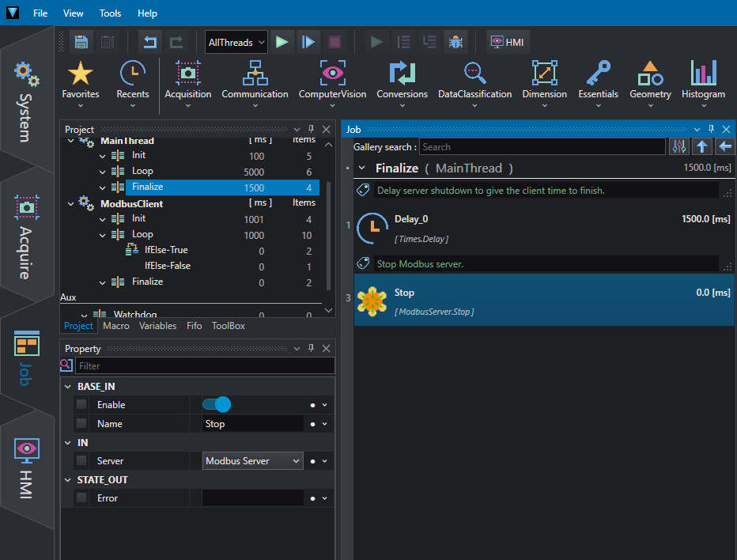Select the Stop ModbusServer step

pos(544,300)
